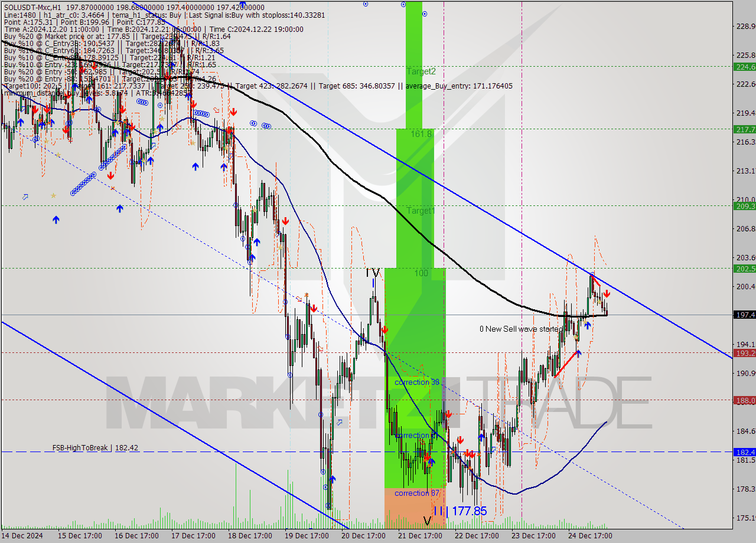Click the 'I V' wave label near peak
Image resolution: width=756 pixels, height=543 pixels.
click(x=373, y=273)
